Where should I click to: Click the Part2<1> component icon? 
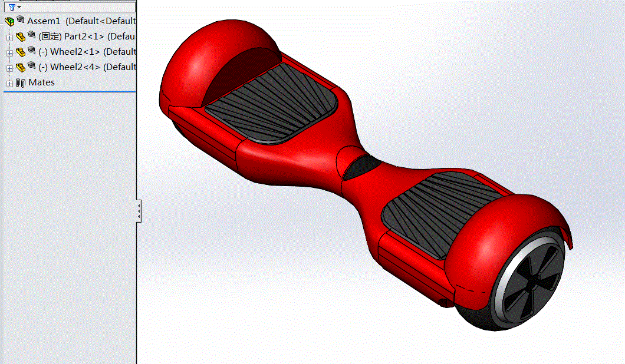(x=20, y=37)
